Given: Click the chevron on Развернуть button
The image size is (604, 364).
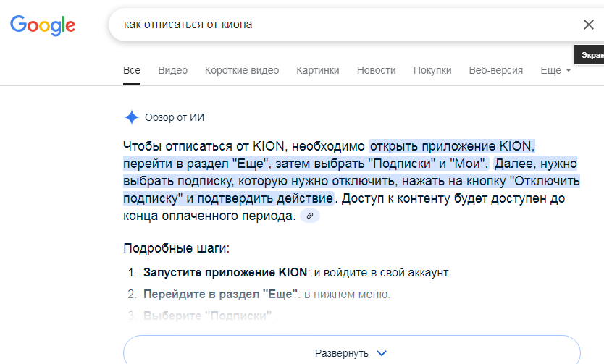Looking at the screenshot, I should (382, 353).
